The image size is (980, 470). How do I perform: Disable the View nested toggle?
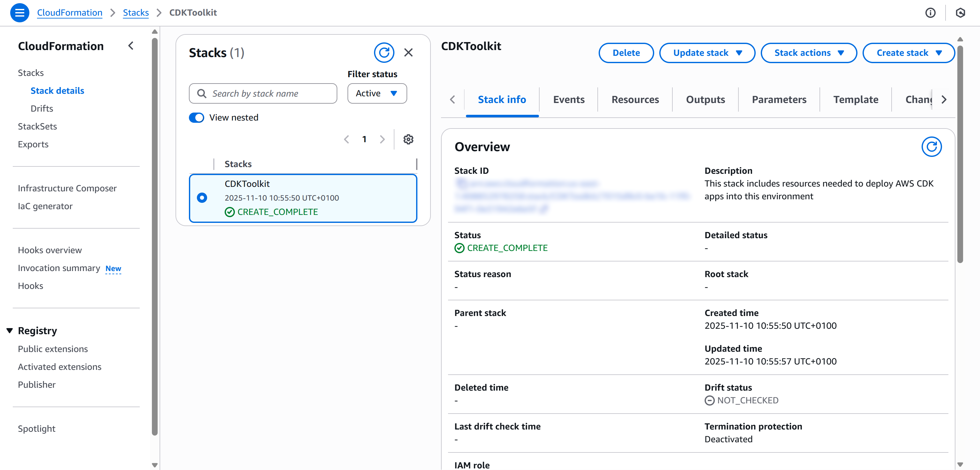coord(196,117)
